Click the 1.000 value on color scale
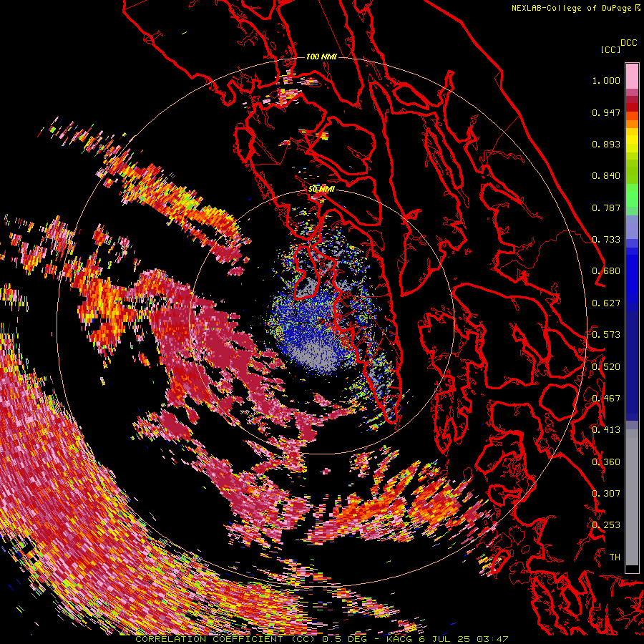644x644 pixels. (x=606, y=80)
